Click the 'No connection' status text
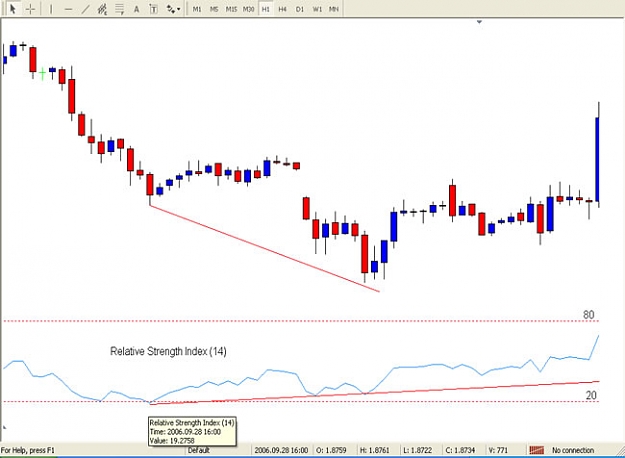Image resolution: width=625 pixels, height=458 pixels. pyautogui.click(x=573, y=450)
